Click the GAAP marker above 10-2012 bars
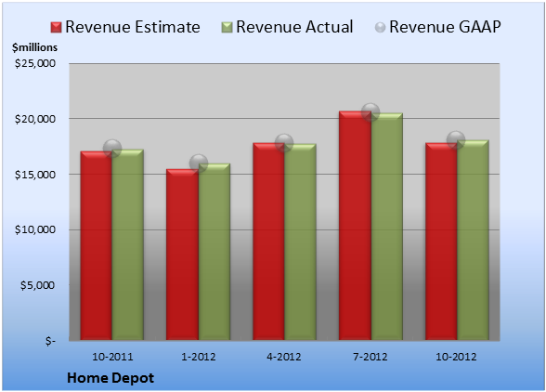 pyautogui.click(x=456, y=140)
